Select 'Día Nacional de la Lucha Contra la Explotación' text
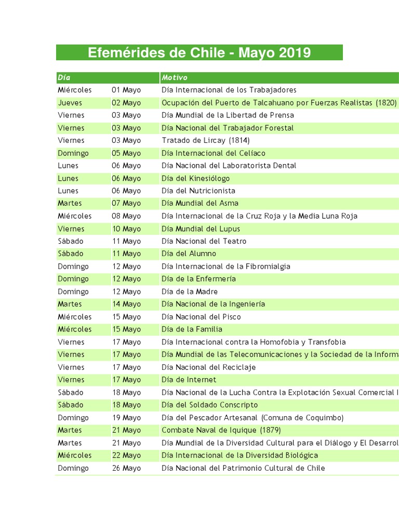 pyautogui.click(x=280, y=393)
